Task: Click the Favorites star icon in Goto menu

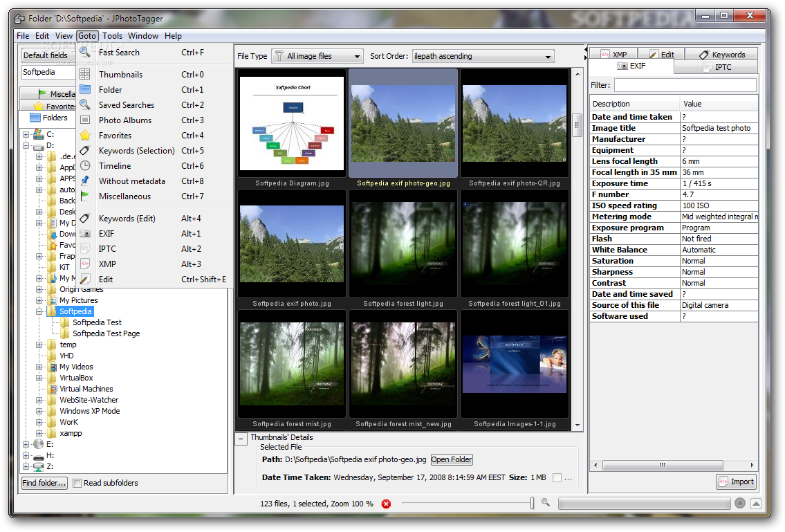Action: (85, 136)
